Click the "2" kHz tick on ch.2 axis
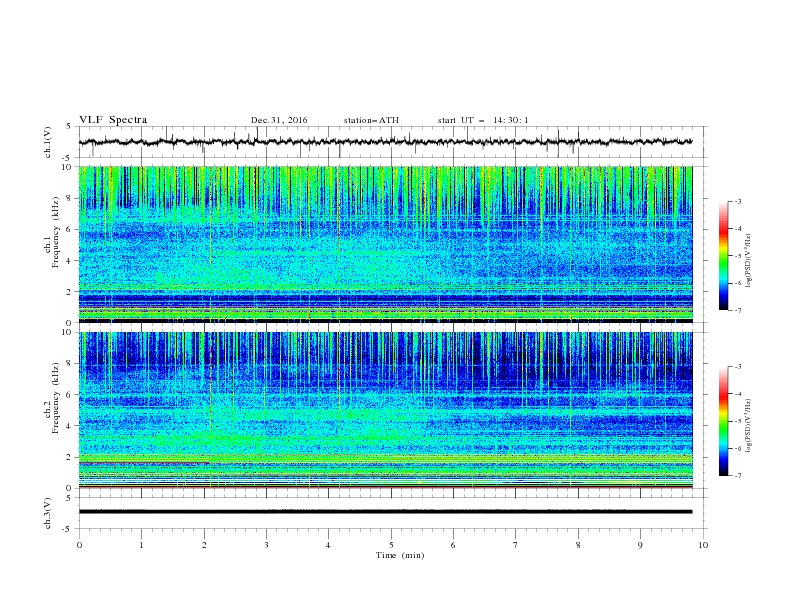The height and width of the screenshot is (612, 792). [71, 457]
